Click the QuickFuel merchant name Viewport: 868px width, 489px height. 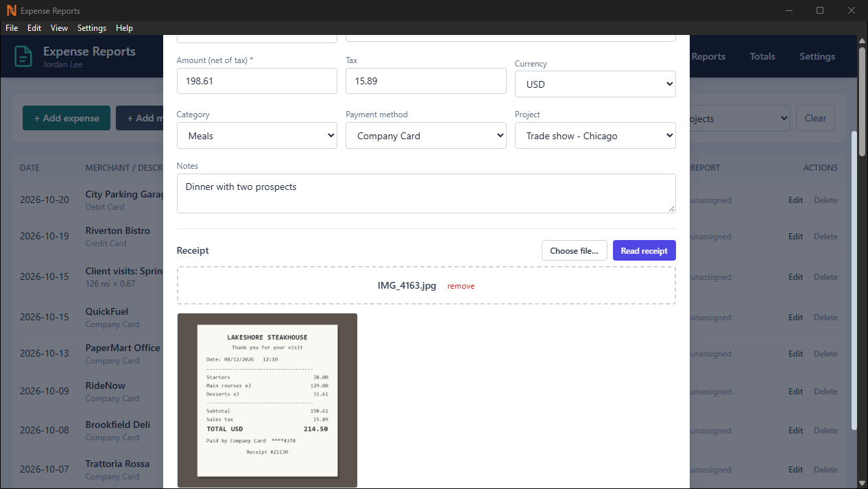click(107, 311)
